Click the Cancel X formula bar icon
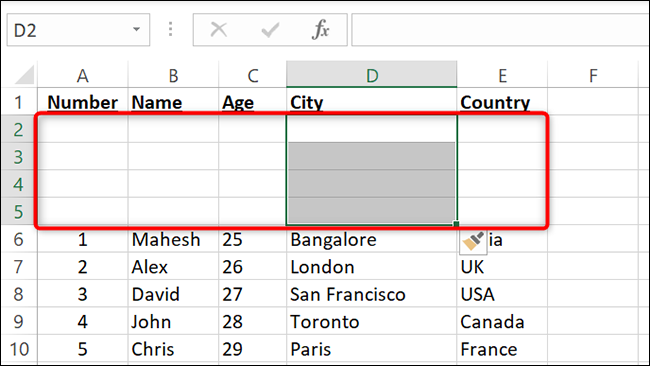 click(x=218, y=30)
